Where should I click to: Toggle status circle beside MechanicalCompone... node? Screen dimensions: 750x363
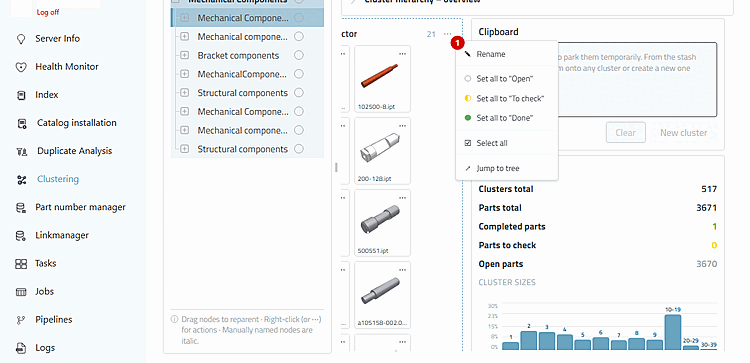point(299,74)
